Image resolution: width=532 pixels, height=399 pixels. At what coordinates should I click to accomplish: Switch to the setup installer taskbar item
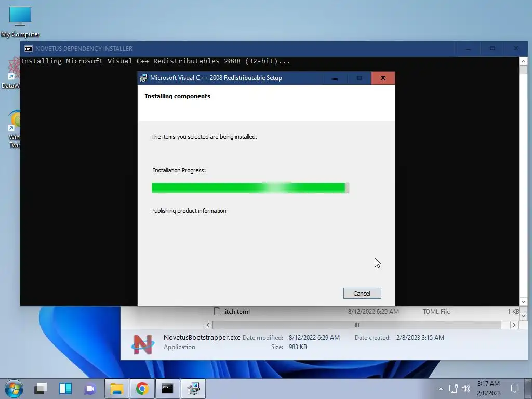click(193, 389)
